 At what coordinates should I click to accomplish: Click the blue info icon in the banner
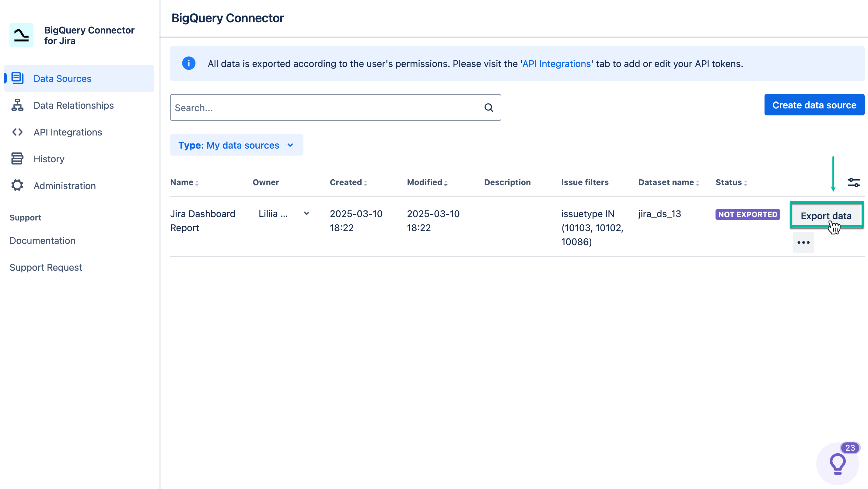pos(189,63)
